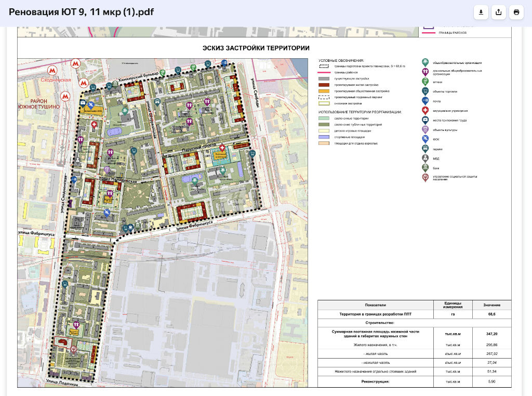Click the shopping cart legend icon
Viewport: 532px width, 396px height.
click(x=425, y=91)
